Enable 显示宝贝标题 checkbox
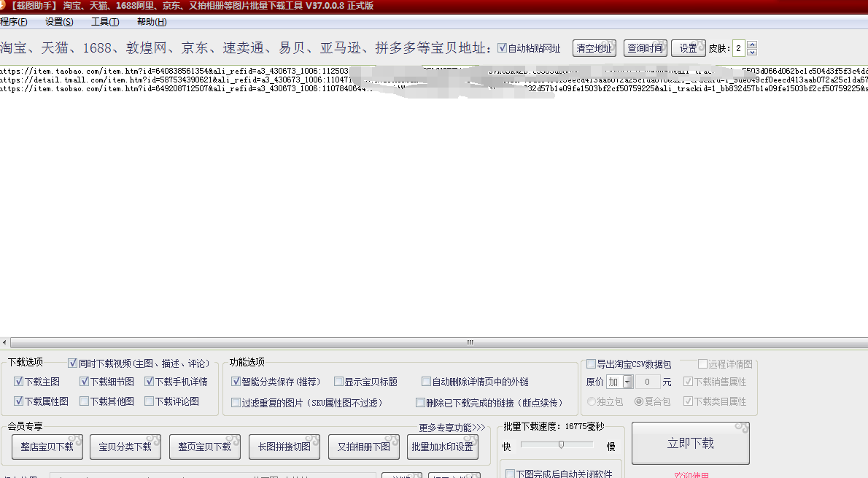 tap(338, 382)
